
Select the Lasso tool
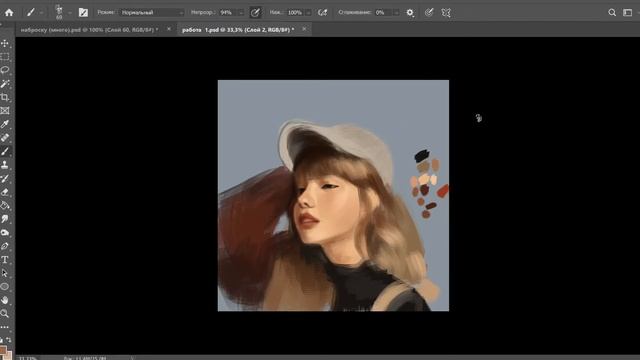click(5, 70)
